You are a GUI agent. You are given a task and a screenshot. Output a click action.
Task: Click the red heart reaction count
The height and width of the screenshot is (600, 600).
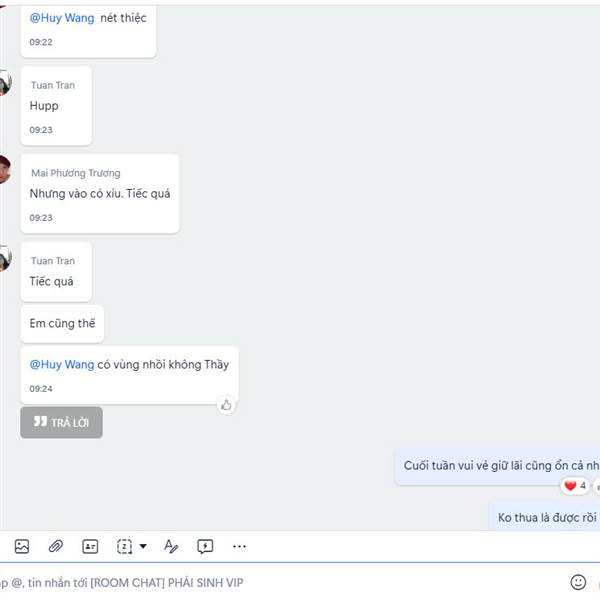(x=575, y=486)
